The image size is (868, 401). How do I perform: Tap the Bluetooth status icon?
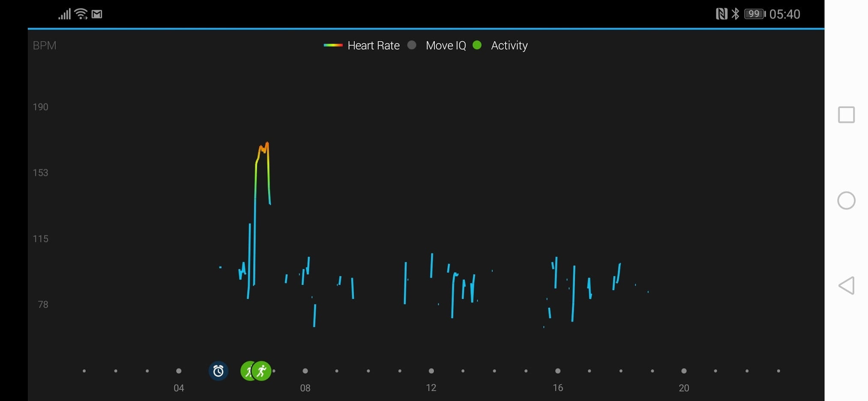tap(735, 14)
